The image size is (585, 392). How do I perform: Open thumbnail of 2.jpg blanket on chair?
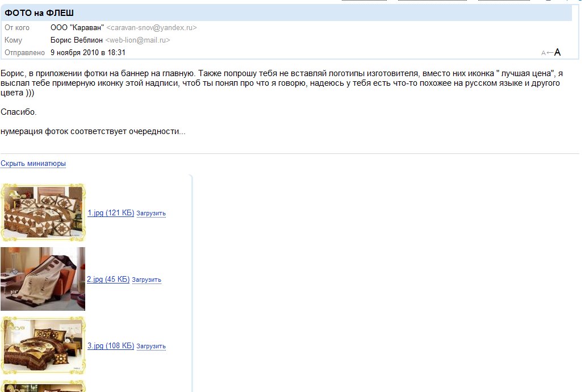tap(43, 279)
